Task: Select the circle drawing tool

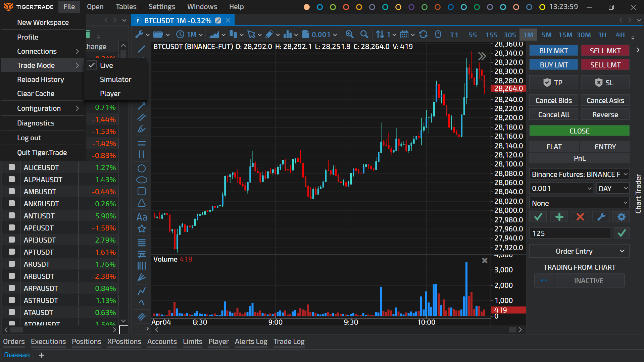Action: [x=142, y=168]
